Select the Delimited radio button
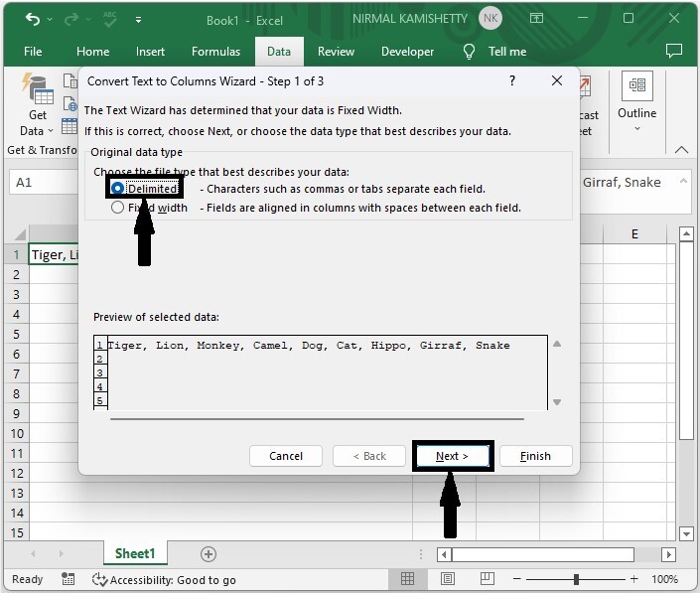Image resolution: width=700 pixels, height=593 pixels. click(x=117, y=189)
